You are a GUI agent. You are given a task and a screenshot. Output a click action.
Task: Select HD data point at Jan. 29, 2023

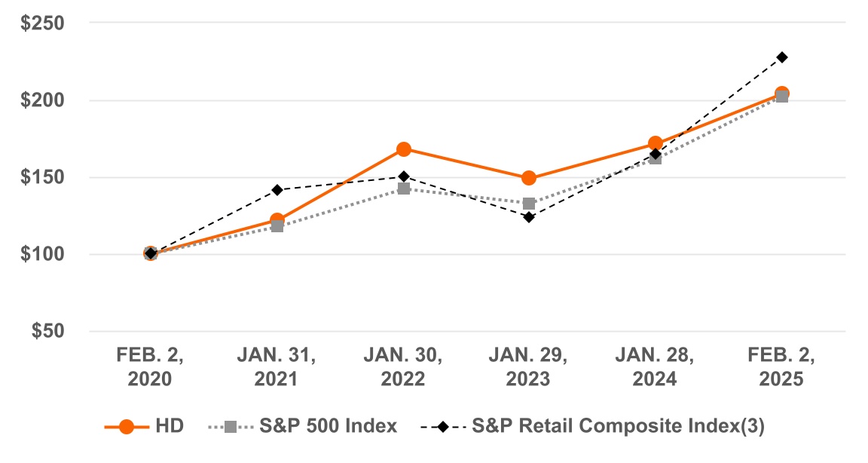click(x=529, y=179)
